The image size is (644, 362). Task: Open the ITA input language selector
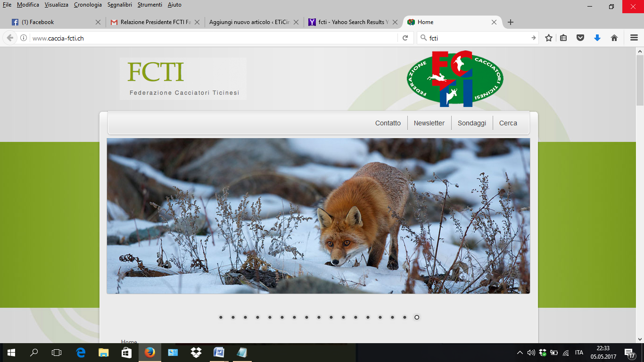coord(579,353)
